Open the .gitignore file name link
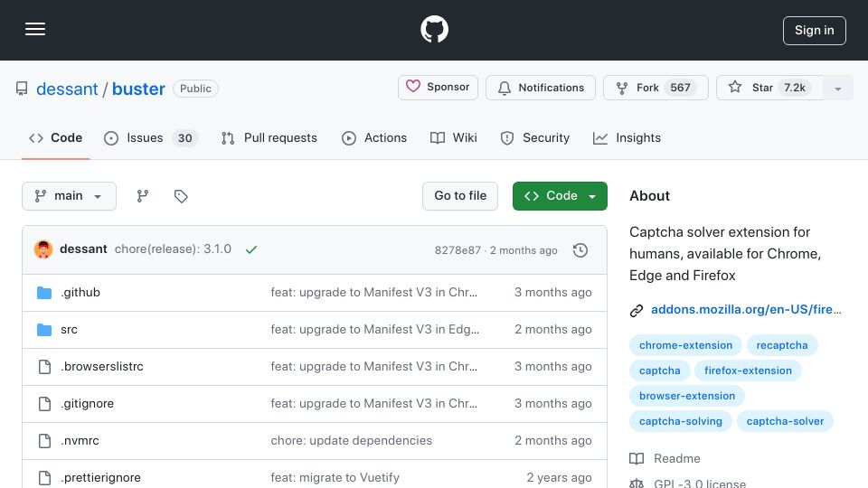 tap(87, 403)
